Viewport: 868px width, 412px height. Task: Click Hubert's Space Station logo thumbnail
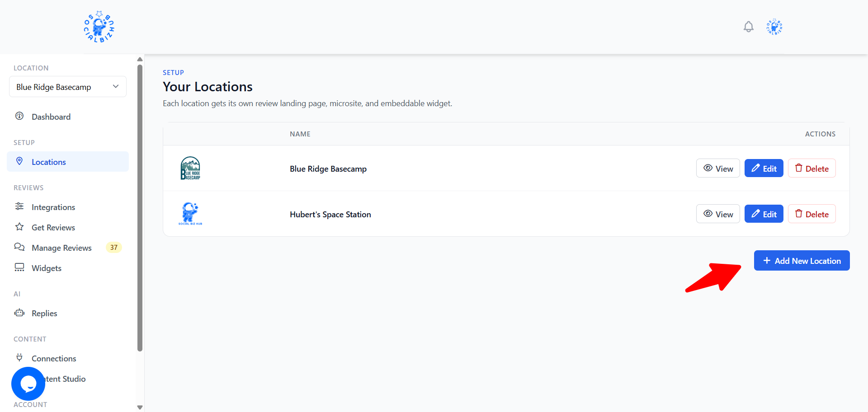coord(190,214)
